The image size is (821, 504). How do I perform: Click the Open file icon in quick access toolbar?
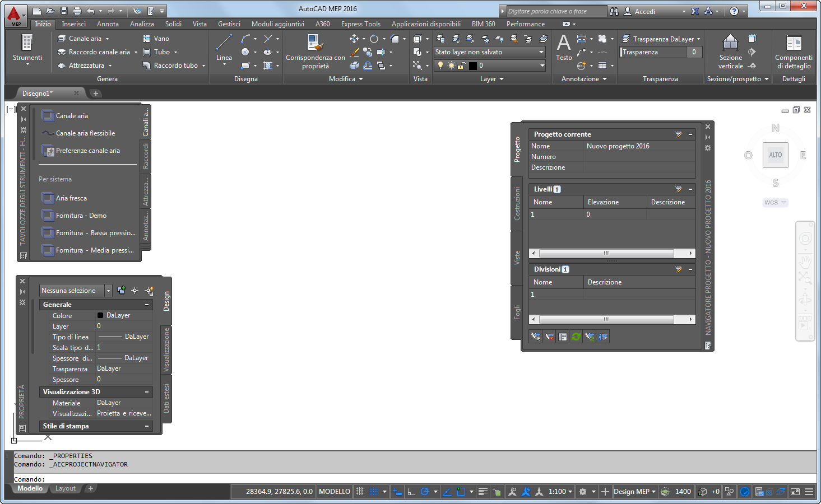point(50,11)
